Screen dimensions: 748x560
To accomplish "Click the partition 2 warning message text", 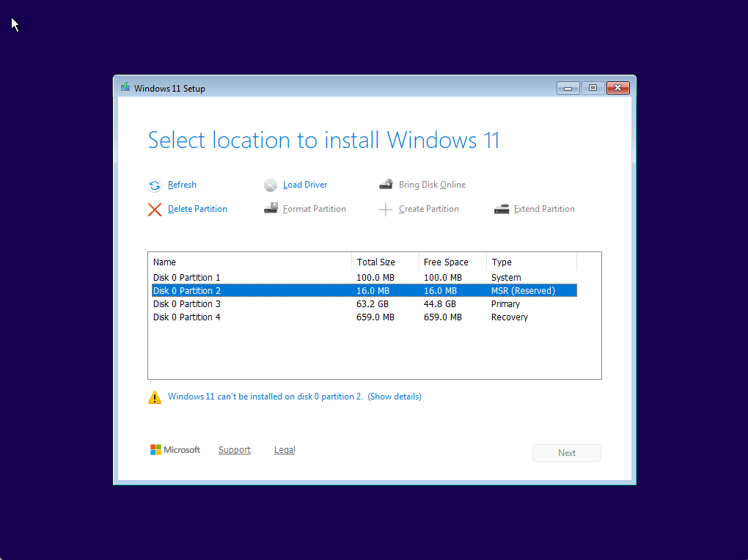I will pyautogui.click(x=265, y=397).
